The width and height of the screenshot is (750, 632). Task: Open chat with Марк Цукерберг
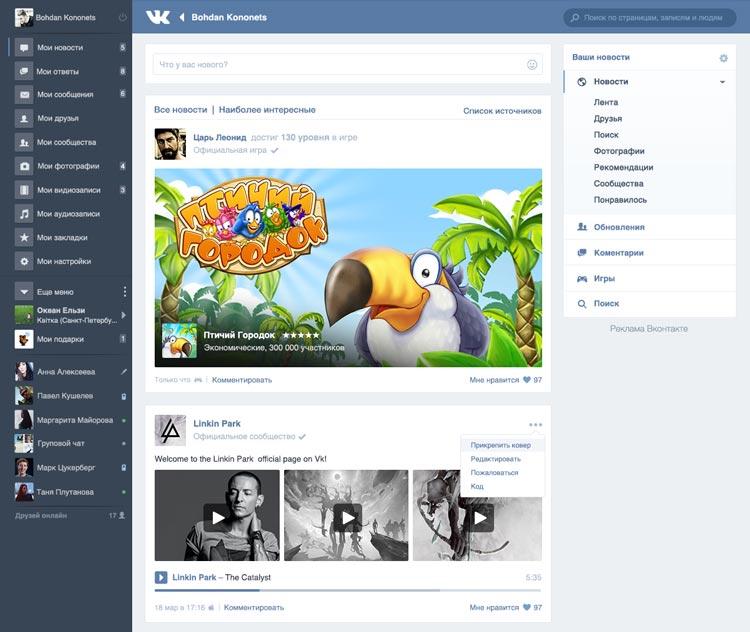point(66,467)
